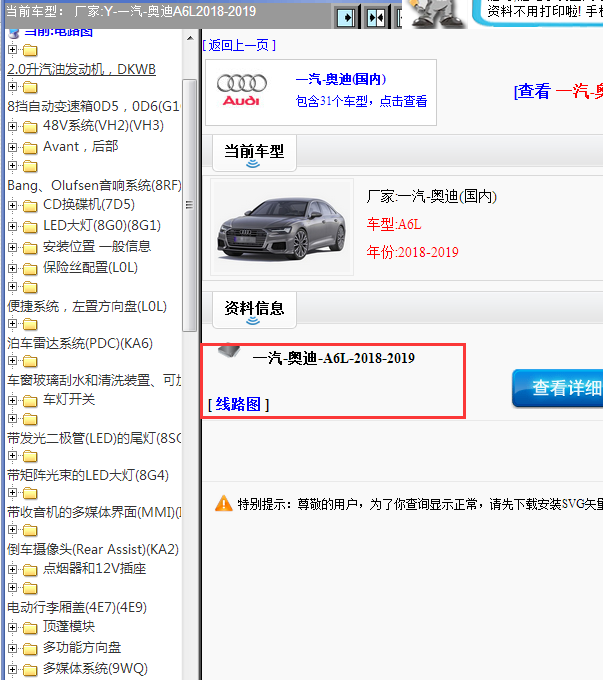Click folder icon beside 多媒体系统(9WQ)
The width and height of the screenshot is (603, 680).
pos(30,670)
